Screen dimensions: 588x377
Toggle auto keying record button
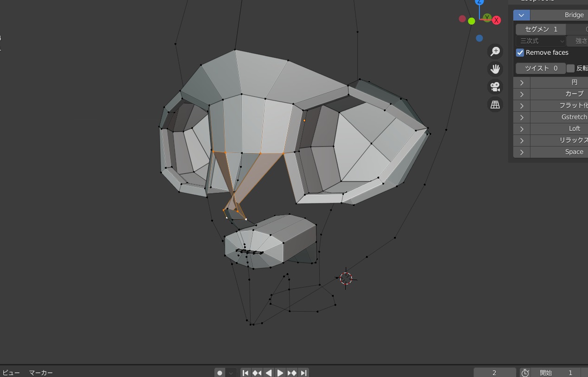coord(220,373)
